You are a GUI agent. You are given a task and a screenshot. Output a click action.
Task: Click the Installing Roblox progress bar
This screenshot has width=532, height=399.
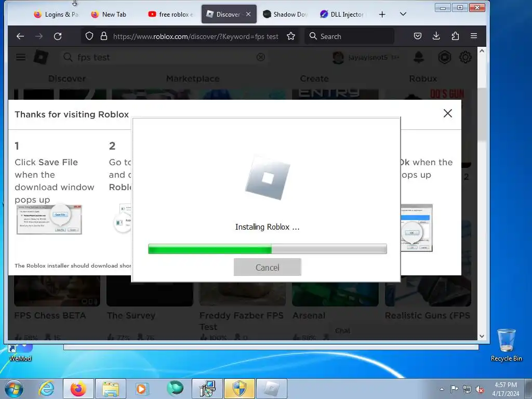point(268,249)
